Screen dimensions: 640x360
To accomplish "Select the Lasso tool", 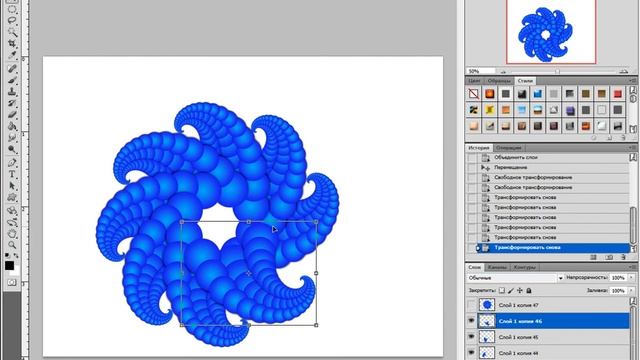I will coord(12,20).
